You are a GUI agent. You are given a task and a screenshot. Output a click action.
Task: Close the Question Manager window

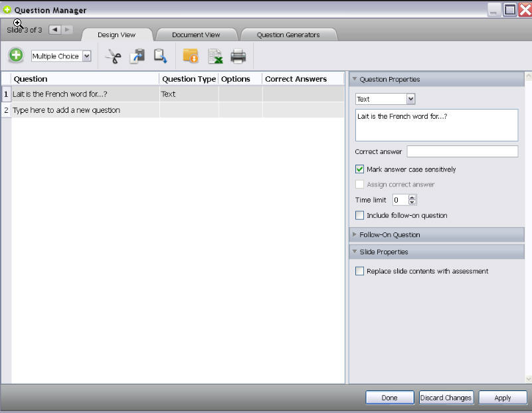pyautogui.click(x=525, y=9)
